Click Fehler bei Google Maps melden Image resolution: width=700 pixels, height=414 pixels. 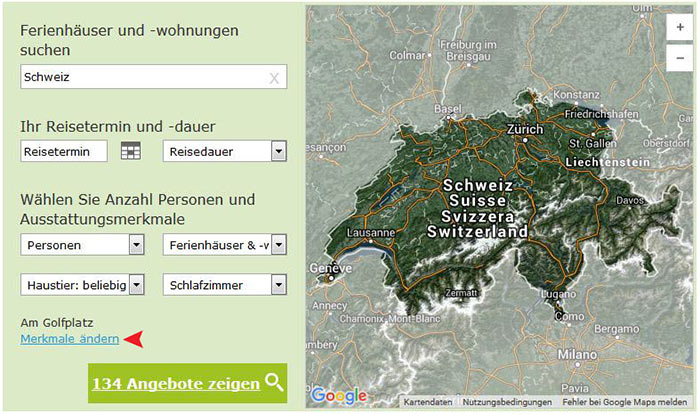click(625, 402)
